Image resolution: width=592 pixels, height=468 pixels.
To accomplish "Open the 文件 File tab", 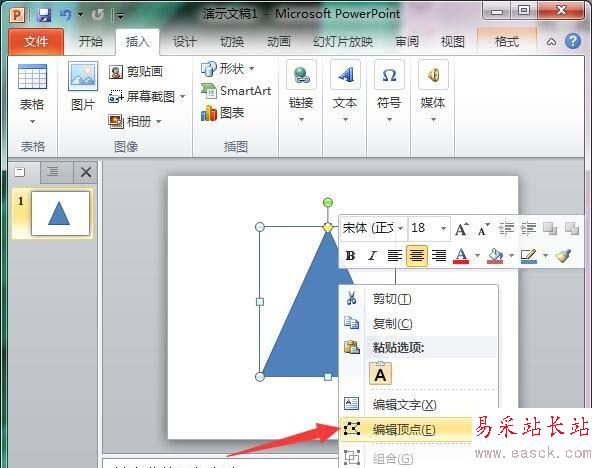I will coord(36,42).
